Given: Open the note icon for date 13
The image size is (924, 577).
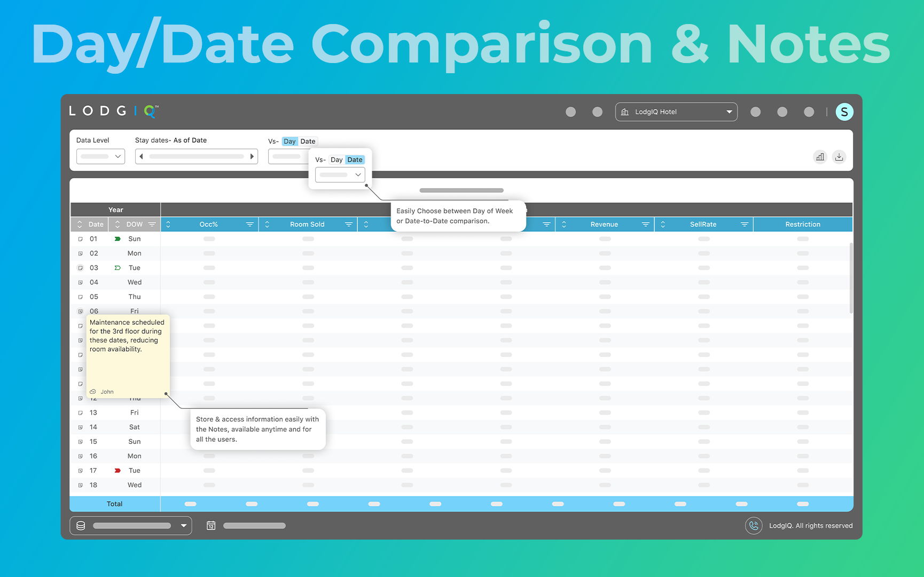Looking at the screenshot, I should (81, 412).
